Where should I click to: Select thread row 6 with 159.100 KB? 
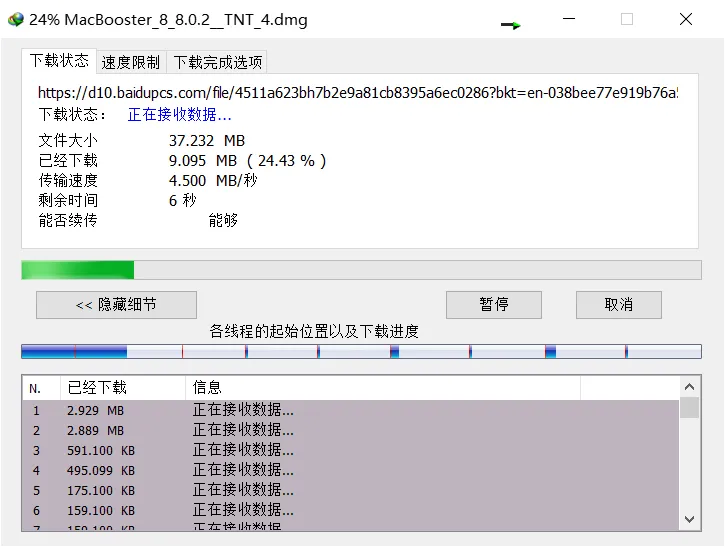tap(351, 510)
